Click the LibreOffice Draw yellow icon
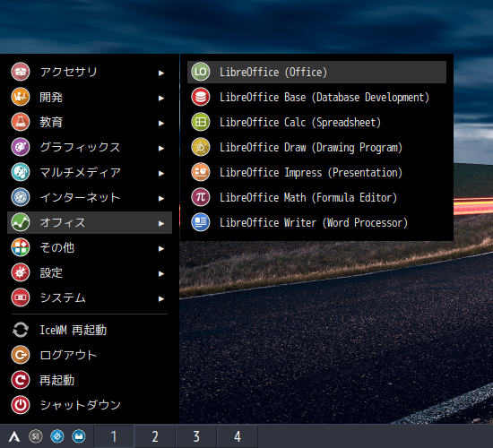Image resolution: width=493 pixels, height=448 pixels. click(x=201, y=147)
